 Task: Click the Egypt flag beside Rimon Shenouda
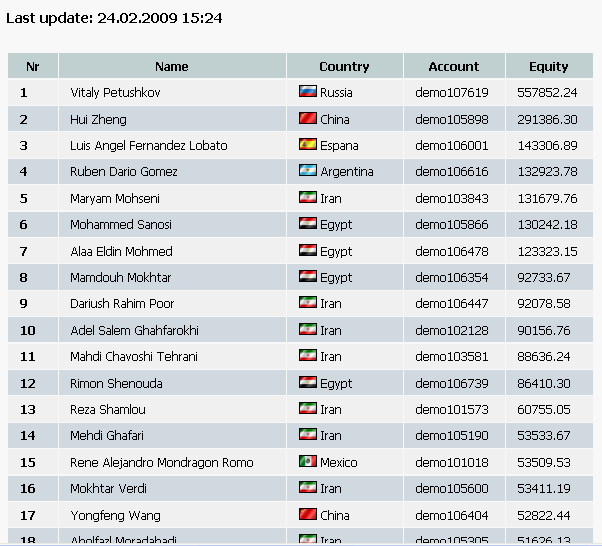(308, 383)
